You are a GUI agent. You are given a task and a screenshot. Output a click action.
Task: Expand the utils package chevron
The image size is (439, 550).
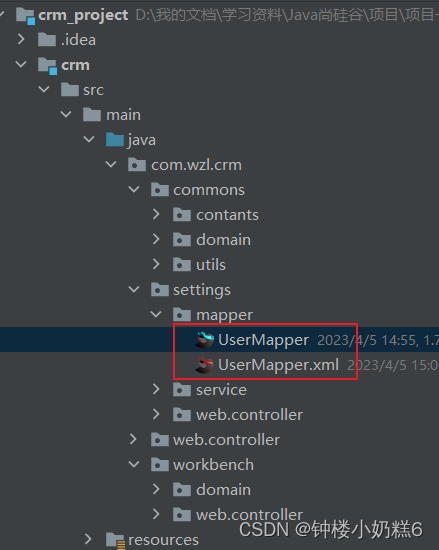(x=156, y=264)
